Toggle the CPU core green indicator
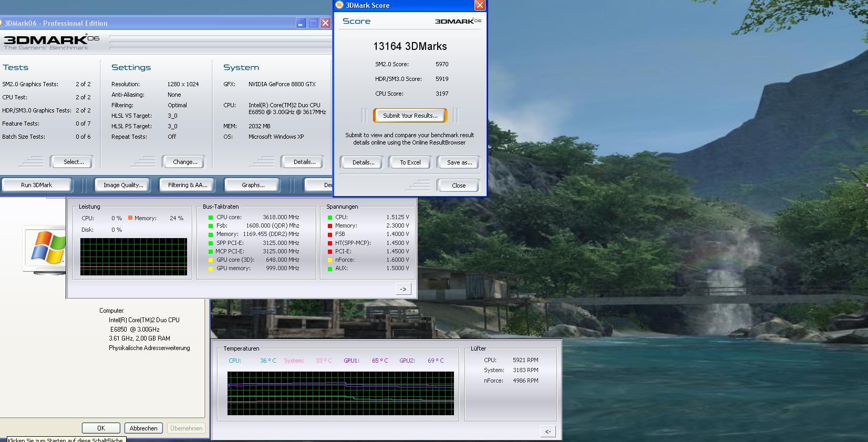 click(x=211, y=217)
